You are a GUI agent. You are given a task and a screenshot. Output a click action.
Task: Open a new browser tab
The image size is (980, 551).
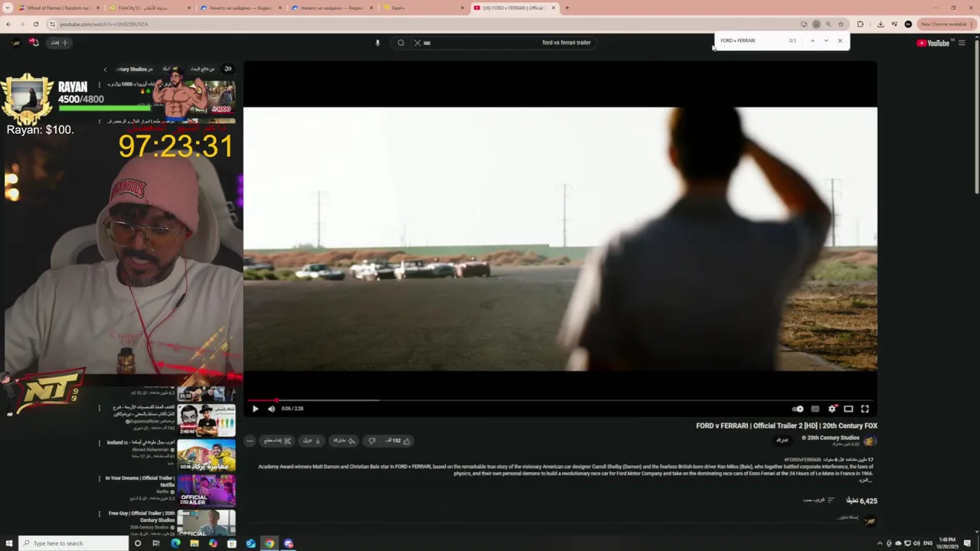click(567, 8)
